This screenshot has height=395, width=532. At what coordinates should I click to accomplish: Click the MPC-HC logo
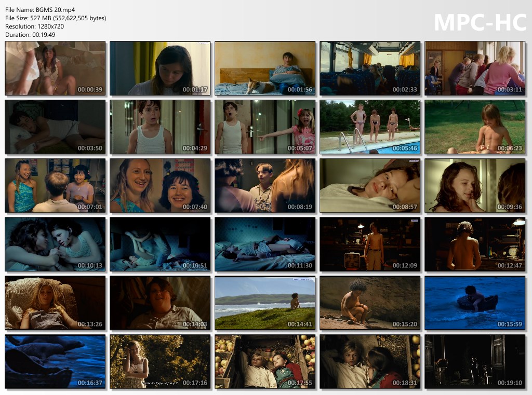point(480,22)
